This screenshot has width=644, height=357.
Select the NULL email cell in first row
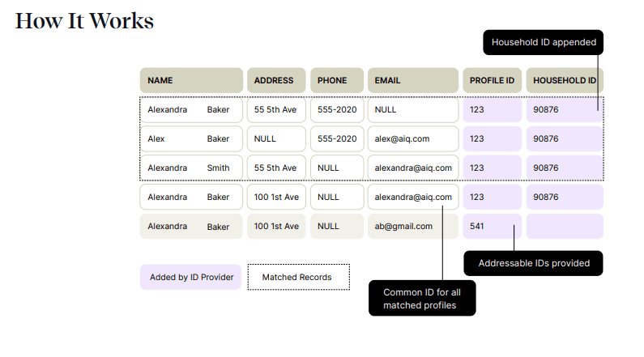click(x=413, y=109)
